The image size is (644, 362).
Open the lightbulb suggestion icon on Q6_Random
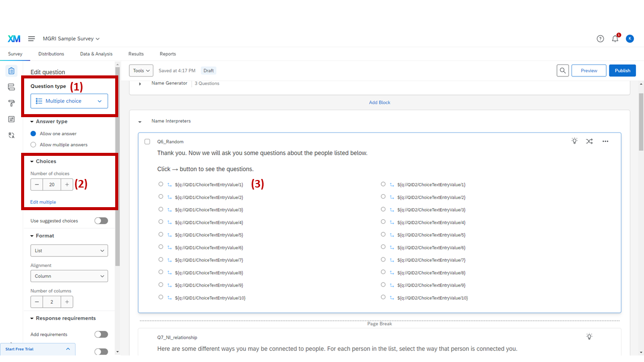tap(575, 141)
